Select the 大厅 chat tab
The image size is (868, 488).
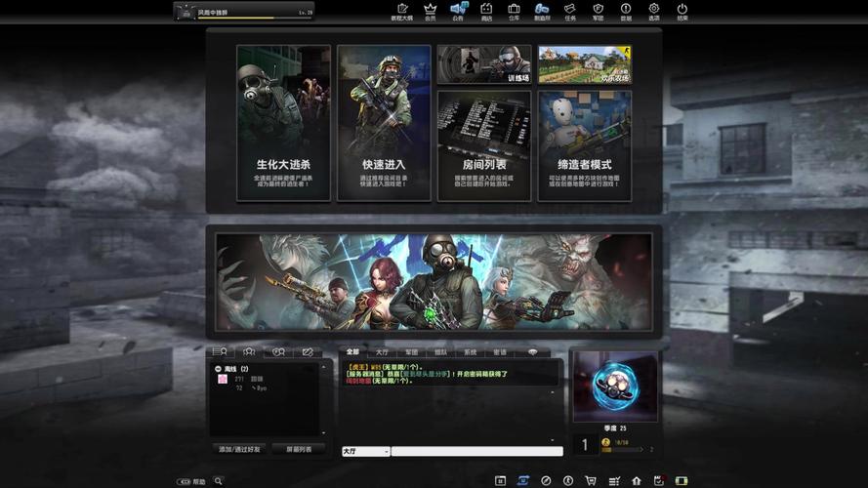pos(382,352)
